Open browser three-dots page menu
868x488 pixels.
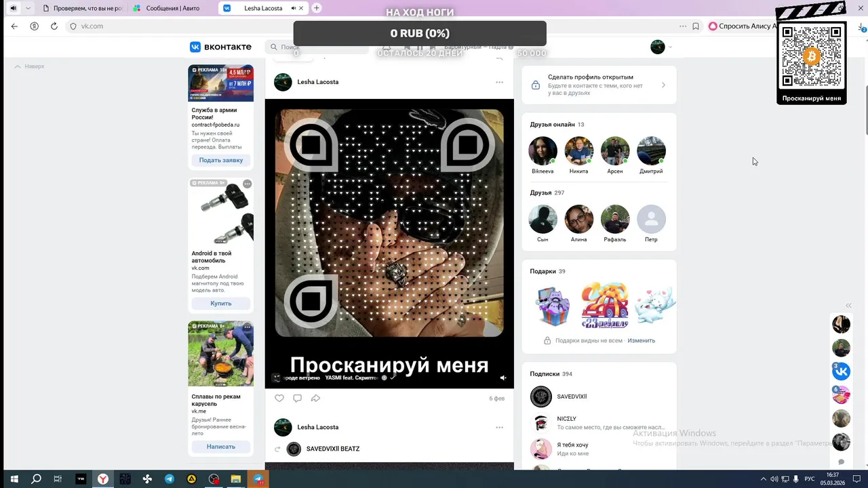[683, 26]
